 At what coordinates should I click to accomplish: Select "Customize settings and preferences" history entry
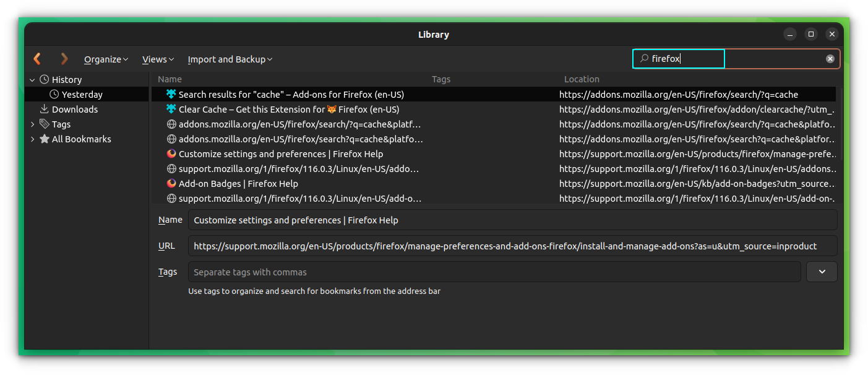point(493,154)
